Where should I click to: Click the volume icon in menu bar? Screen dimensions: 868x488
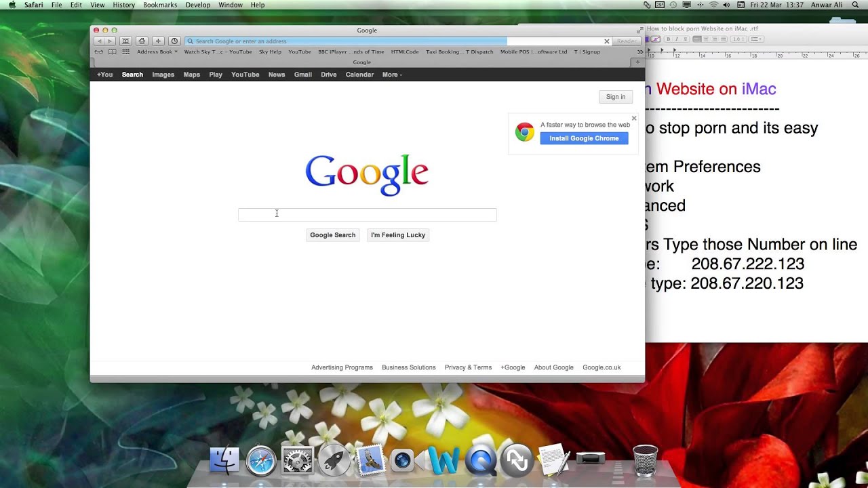click(x=726, y=5)
